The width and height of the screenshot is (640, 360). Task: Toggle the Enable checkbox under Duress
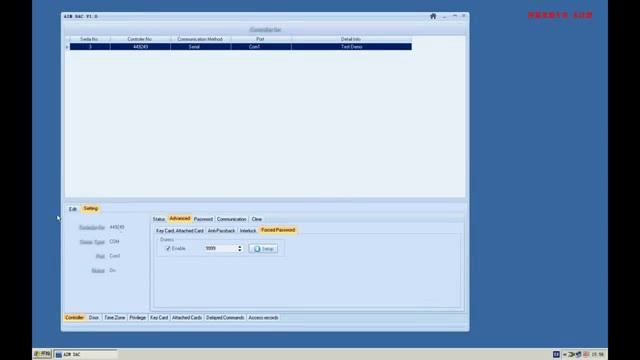(x=168, y=248)
